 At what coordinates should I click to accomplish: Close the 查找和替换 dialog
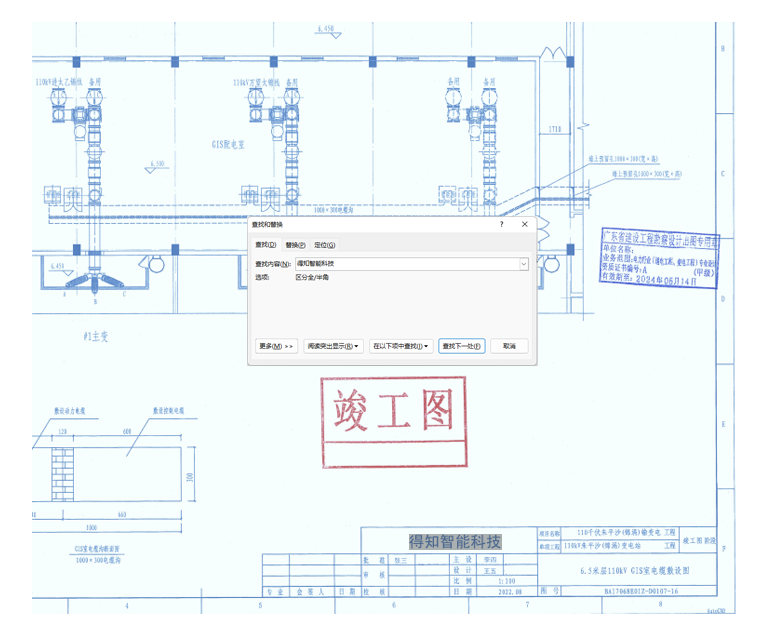click(525, 224)
